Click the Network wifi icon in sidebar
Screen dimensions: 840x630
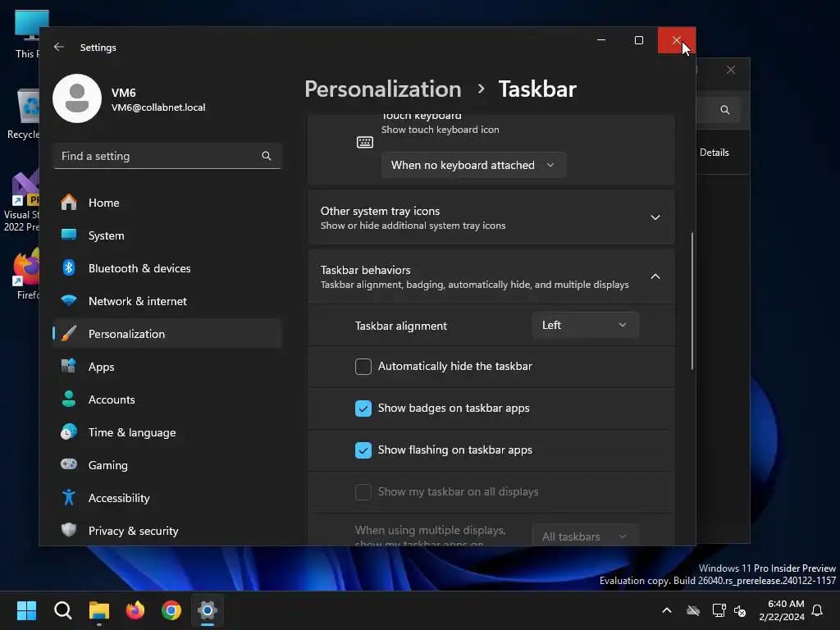pos(69,300)
